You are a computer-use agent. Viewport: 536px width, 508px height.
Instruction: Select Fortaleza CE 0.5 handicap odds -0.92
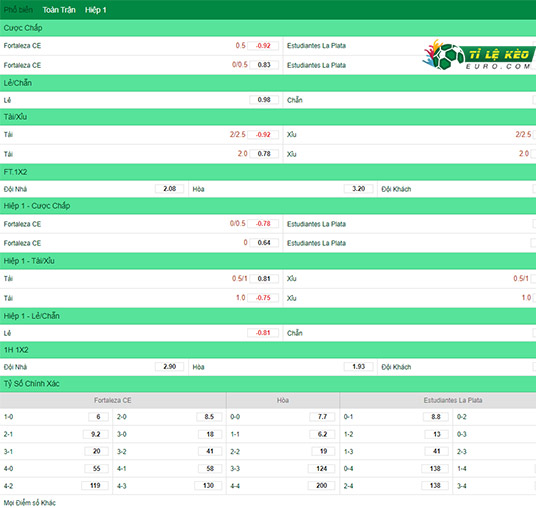point(263,45)
